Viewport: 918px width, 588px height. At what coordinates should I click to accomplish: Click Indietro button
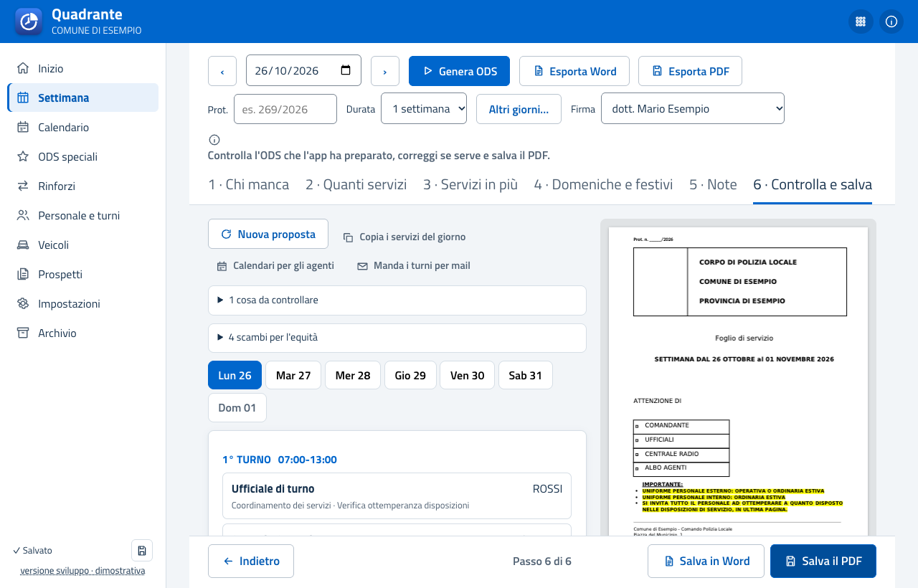[251, 561]
